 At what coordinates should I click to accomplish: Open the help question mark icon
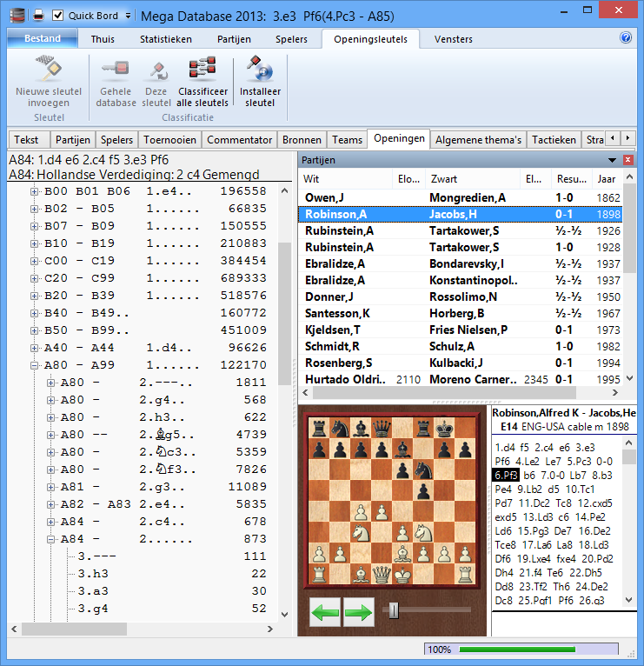[x=625, y=38]
